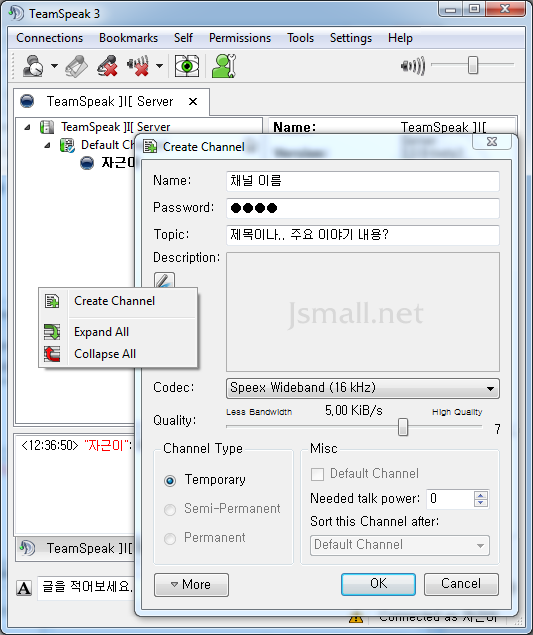This screenshot has height=635, width=533.
Task: Open the Settings menu
Action: coord(351,38)
